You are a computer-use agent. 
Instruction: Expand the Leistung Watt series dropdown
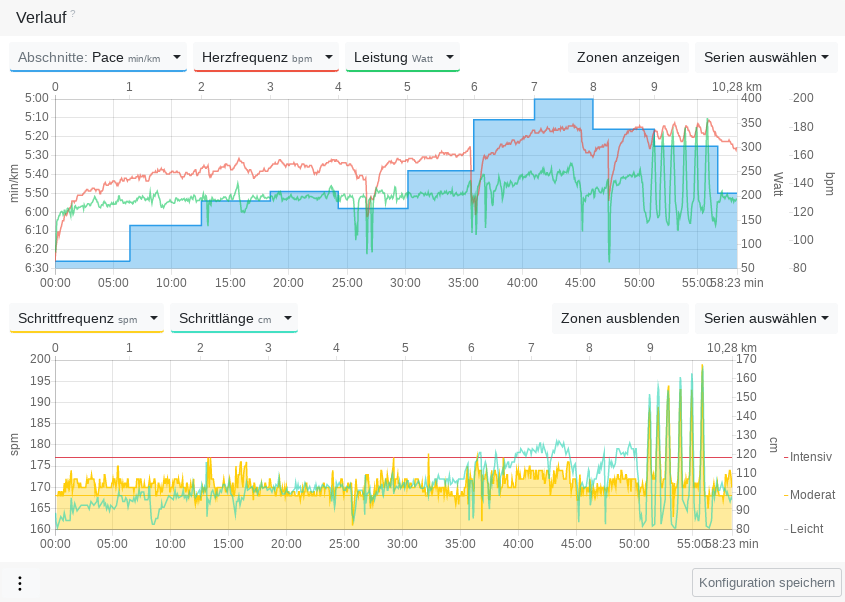[x=450, y=58]
